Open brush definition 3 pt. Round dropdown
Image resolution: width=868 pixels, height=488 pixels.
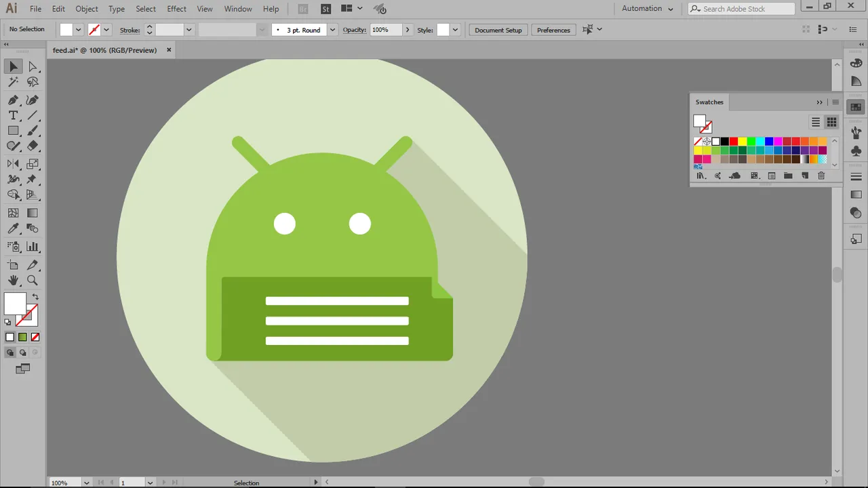tap(332, 30)
